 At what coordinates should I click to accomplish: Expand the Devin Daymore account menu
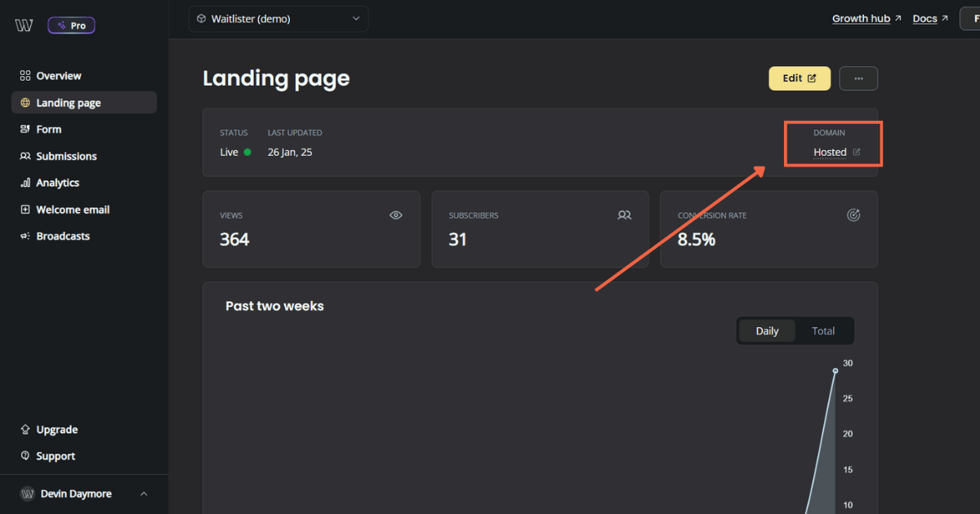pyautogui.click(x=82, y=493)
